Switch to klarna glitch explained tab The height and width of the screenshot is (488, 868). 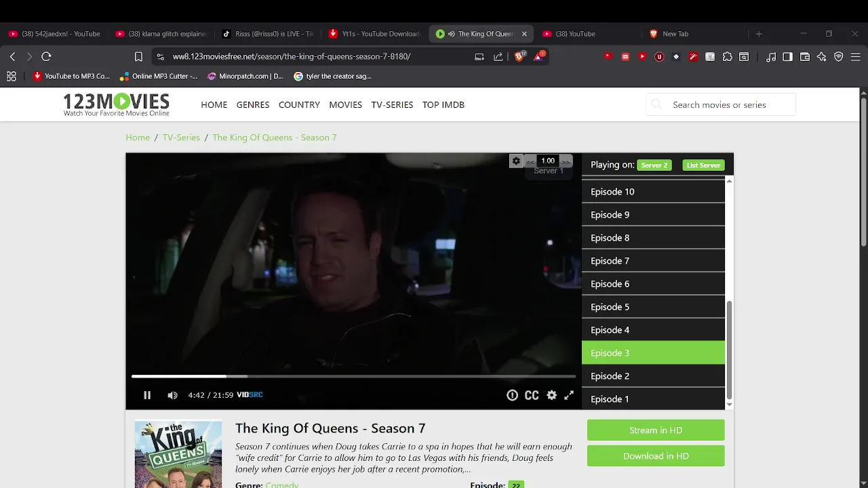point(161,34)
